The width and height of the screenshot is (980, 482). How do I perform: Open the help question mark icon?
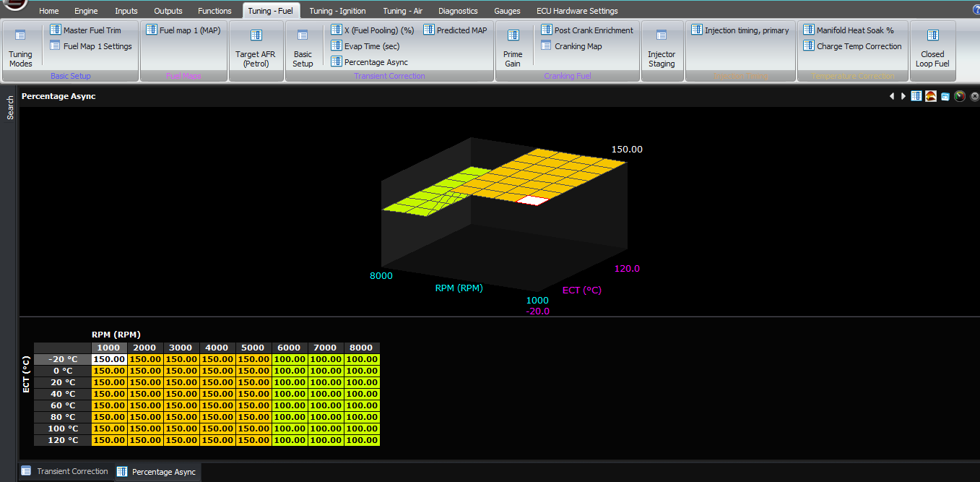(976, 10)
